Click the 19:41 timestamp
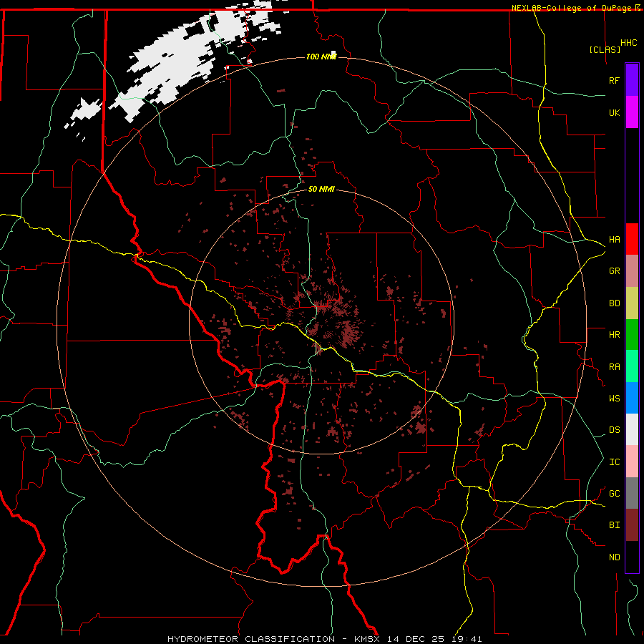 pyautogui.click(x=466, y=639)
